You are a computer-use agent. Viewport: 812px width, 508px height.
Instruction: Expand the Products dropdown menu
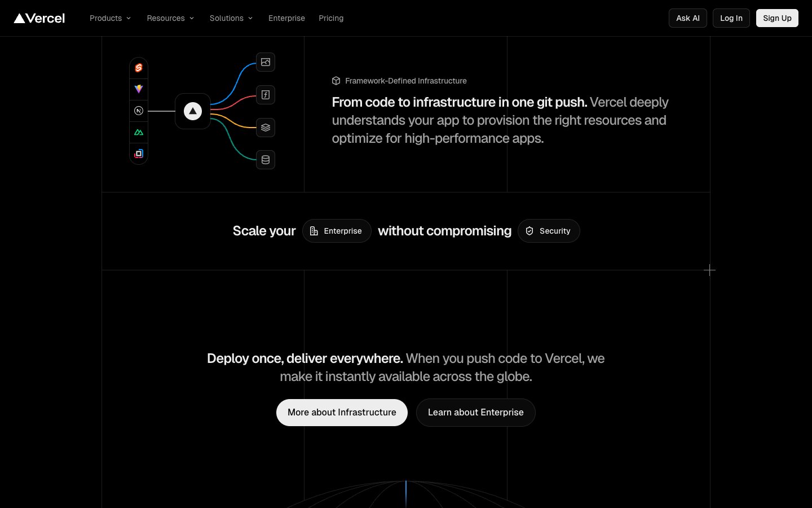pos(110,18)
